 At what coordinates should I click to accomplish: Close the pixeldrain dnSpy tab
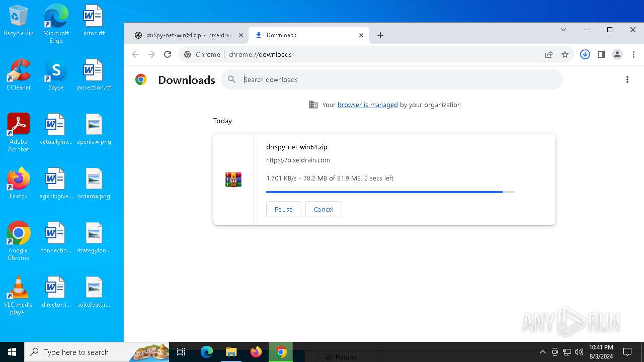tap(240, 35)
